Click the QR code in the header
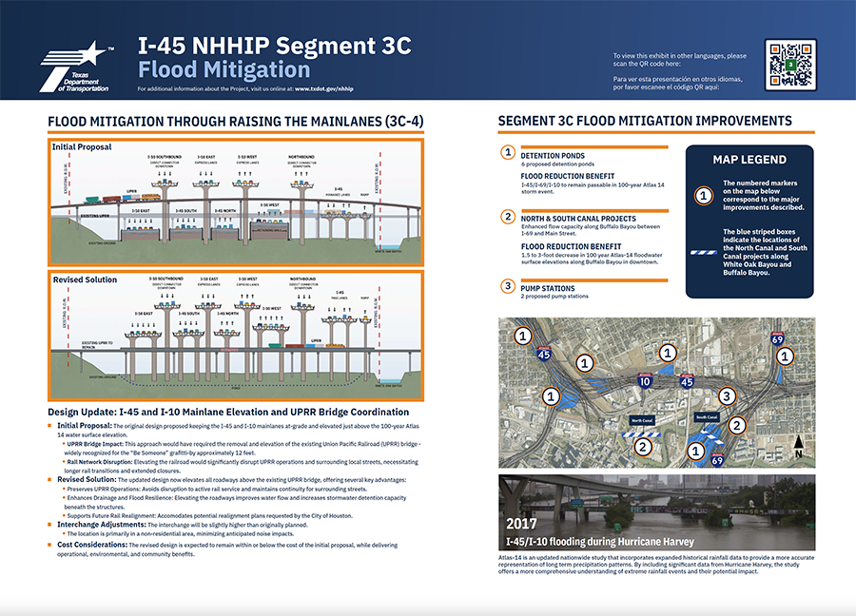The width and height of the screenshot is (856, 616). point(790,65)
